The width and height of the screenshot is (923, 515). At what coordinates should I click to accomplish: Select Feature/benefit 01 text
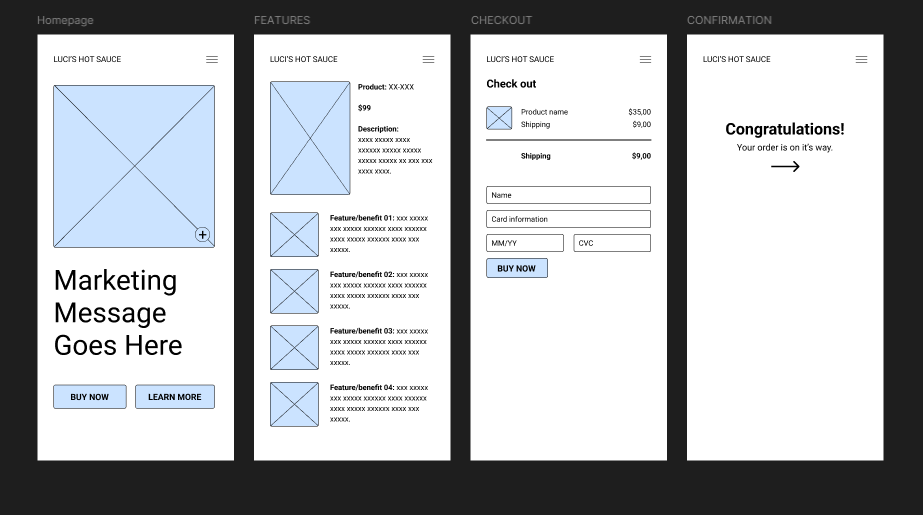point(379,234)
